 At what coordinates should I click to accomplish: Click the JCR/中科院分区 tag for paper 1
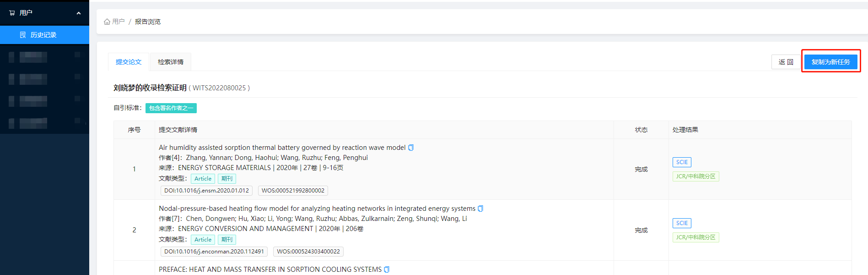pos(695,176)
